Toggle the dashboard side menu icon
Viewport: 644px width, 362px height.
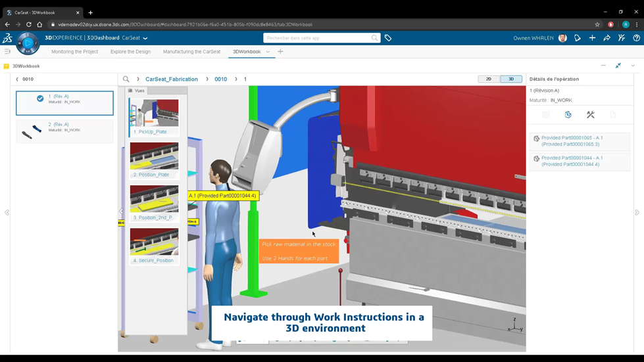click(7, 52)
